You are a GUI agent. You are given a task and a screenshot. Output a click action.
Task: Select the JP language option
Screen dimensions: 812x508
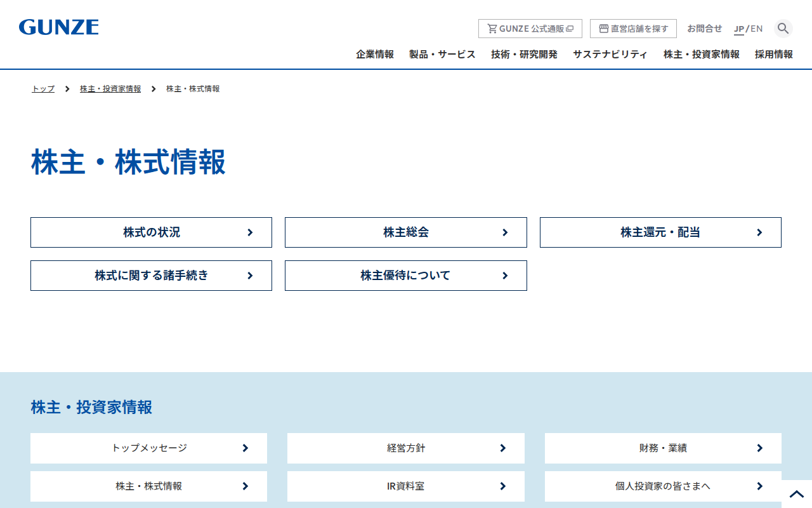click(739, 29)
